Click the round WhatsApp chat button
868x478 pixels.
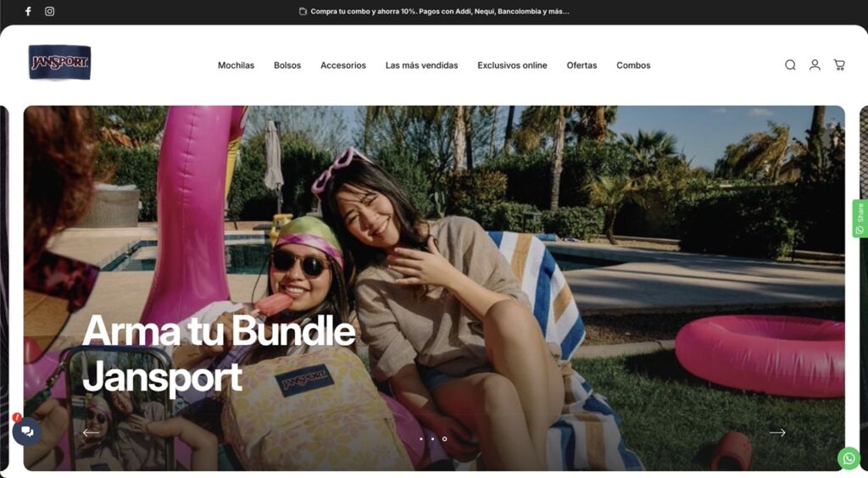(x=849, y=459)
